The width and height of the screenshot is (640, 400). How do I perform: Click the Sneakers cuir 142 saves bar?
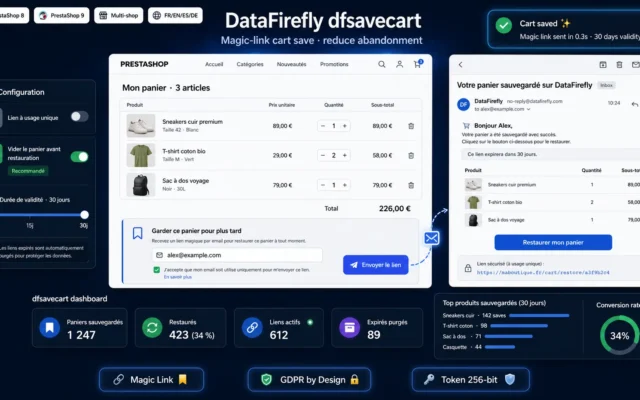(x=539, y=316)
